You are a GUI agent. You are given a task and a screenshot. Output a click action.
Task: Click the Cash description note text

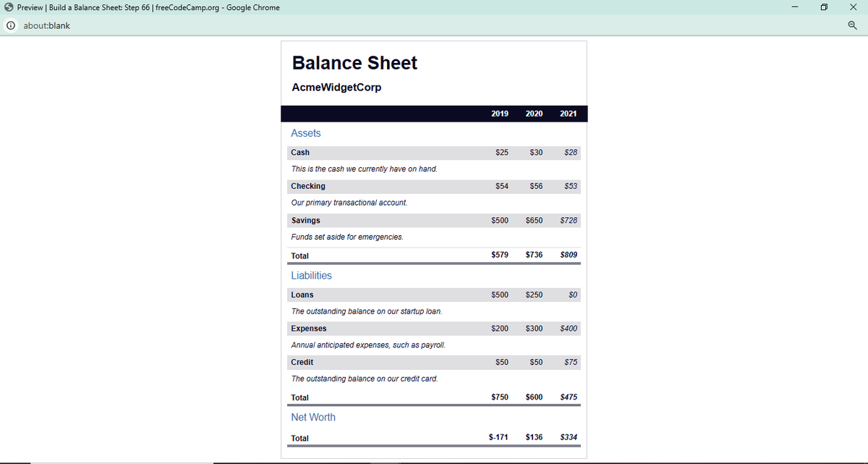coord(364,169)
